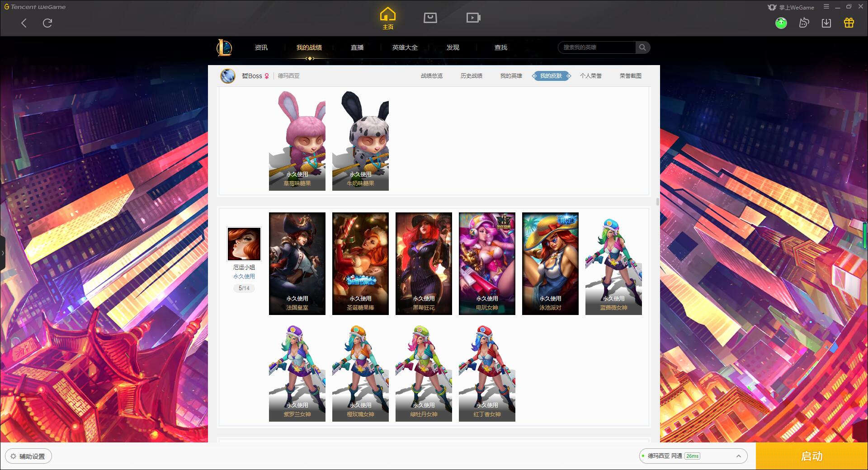Click the green avatar icon
Viewport: 868px width, 470px height.
click(781, 23)
